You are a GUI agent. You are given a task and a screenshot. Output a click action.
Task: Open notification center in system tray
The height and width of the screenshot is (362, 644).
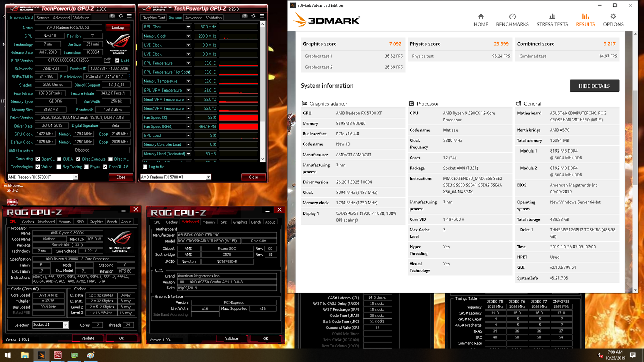[633, 355]
